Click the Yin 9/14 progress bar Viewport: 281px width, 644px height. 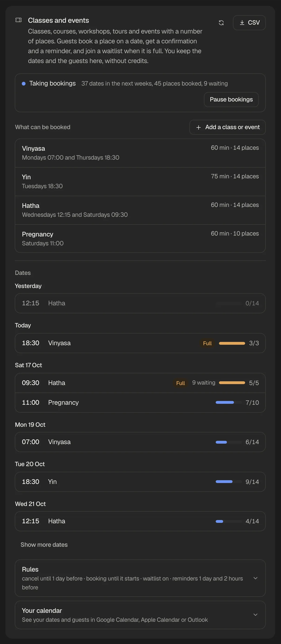tap(229, 482)
